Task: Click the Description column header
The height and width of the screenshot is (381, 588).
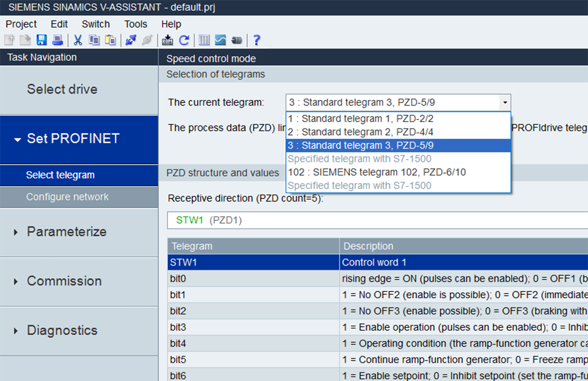Action: pyautogui.click(x=464, y=246)
